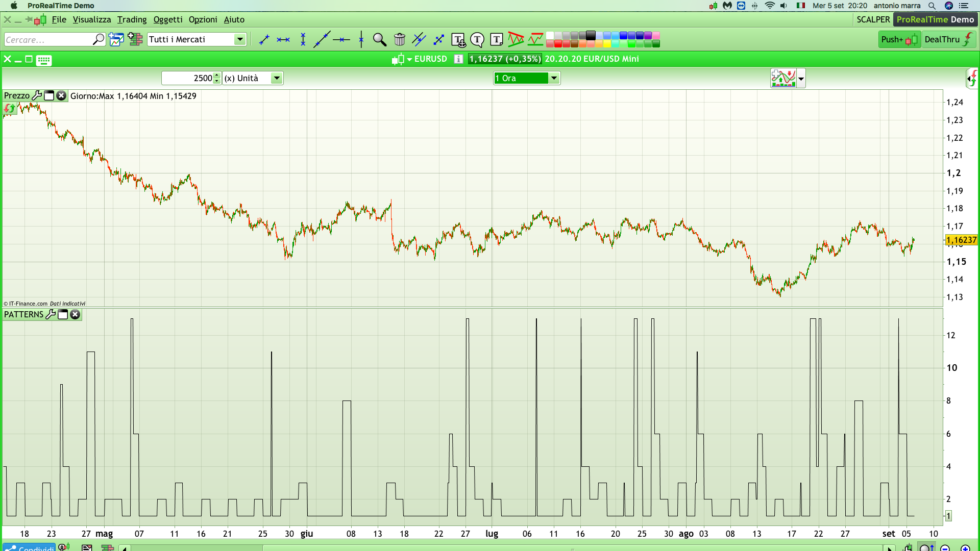The width and height of the screenshot is (980, 551).
Task: Click the add list icon beside search
Action: coord(135,39)
